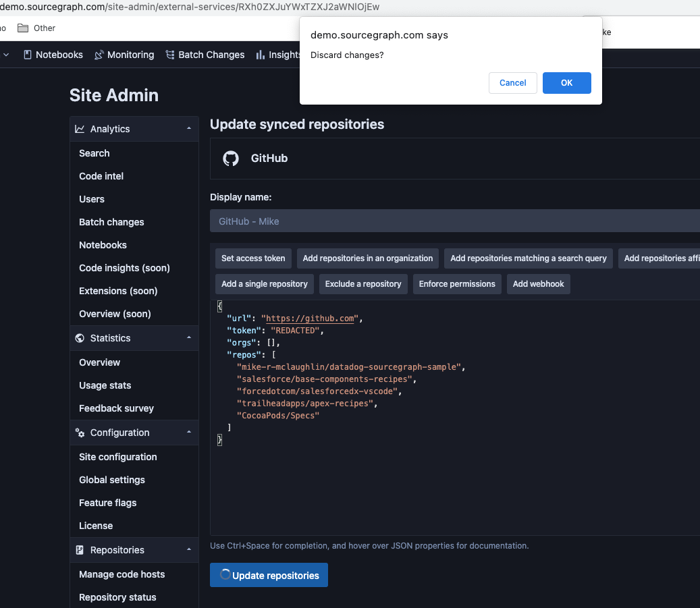Open Site configuration in the sidebar
Screen dimensions: 700x608
(118, 457)
